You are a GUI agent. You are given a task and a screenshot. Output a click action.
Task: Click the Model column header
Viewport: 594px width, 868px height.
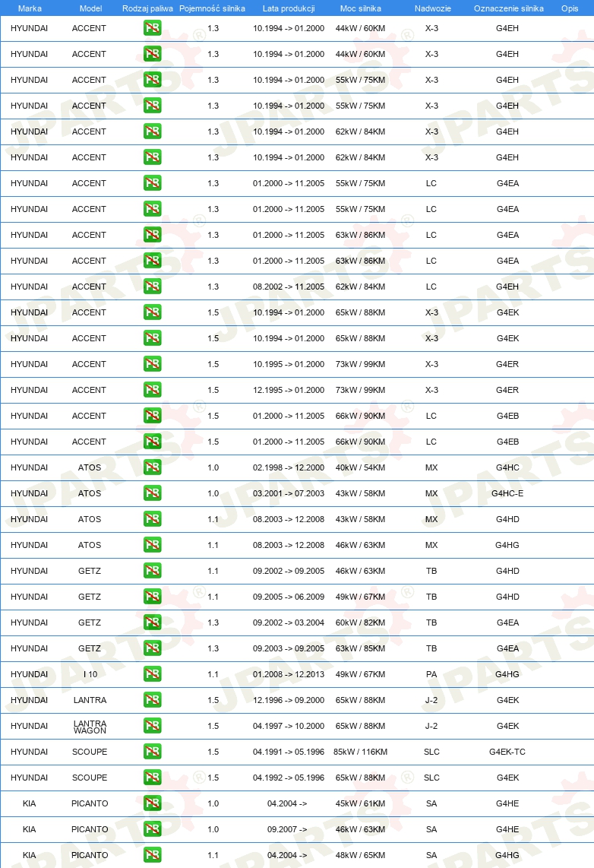click(90, 8)
